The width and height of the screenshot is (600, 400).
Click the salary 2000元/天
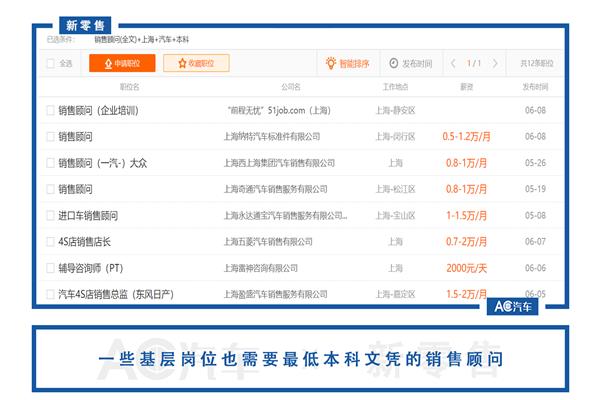click(x=466, y=268)
